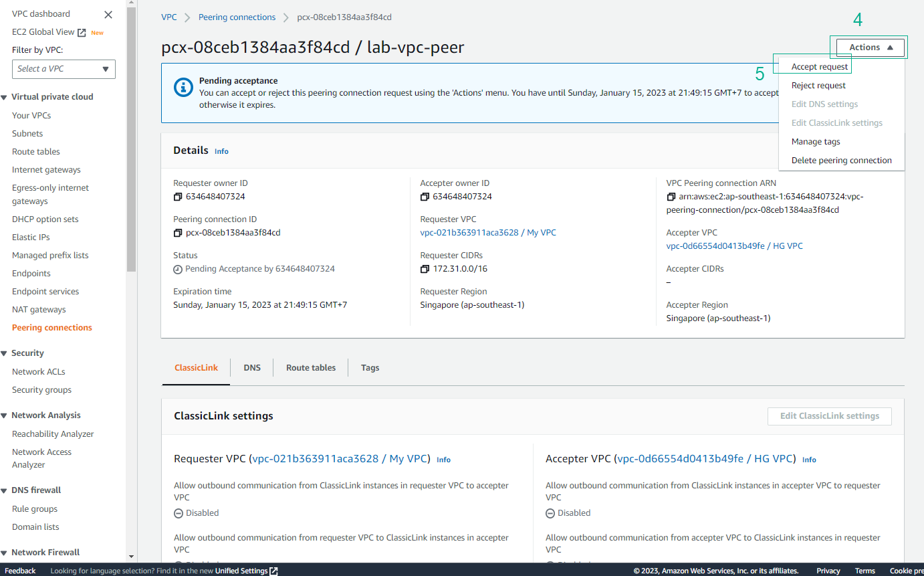924x576 pixels.
Task: Select Peering connections in sidebar
Action: tap(52, 328)
